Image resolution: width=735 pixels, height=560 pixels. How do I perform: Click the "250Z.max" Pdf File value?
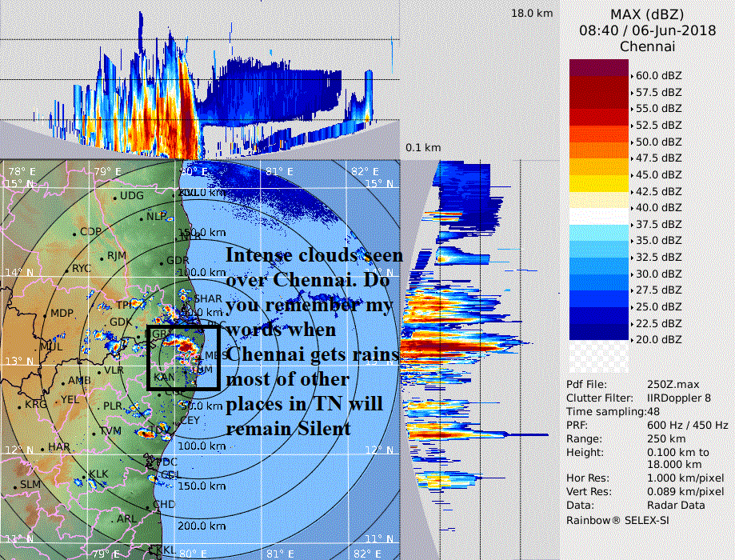point(673,385)
